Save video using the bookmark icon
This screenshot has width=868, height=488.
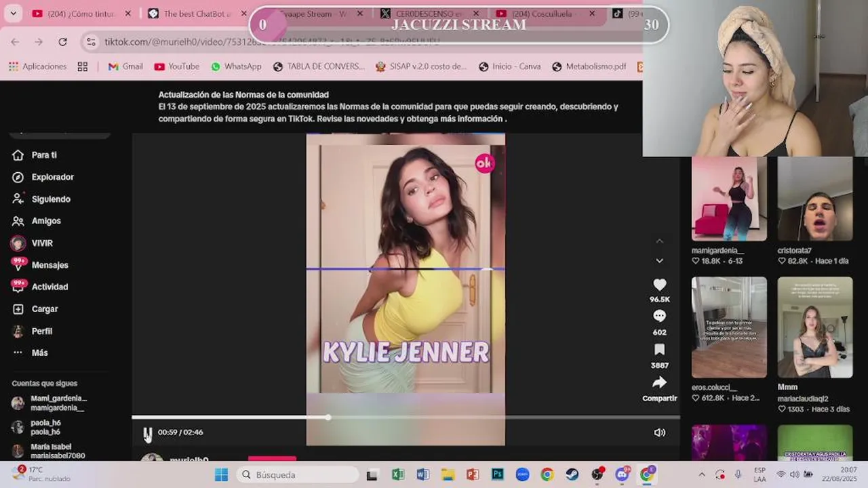coord(659,350)
